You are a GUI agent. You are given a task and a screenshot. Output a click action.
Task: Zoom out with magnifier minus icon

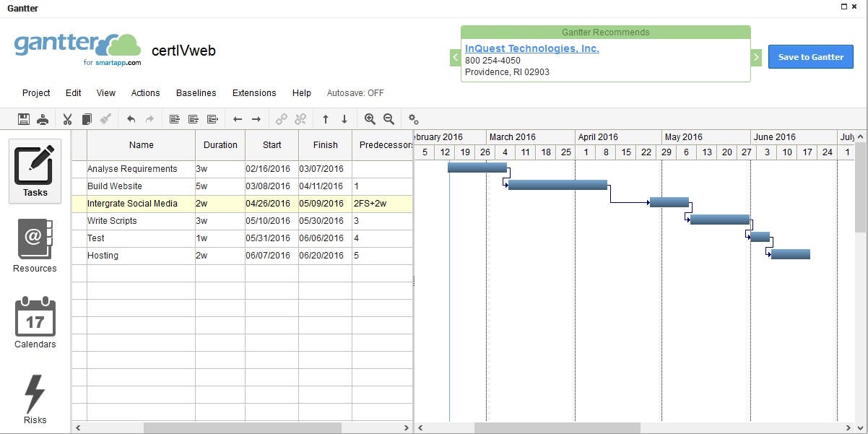tap(389, 119)
